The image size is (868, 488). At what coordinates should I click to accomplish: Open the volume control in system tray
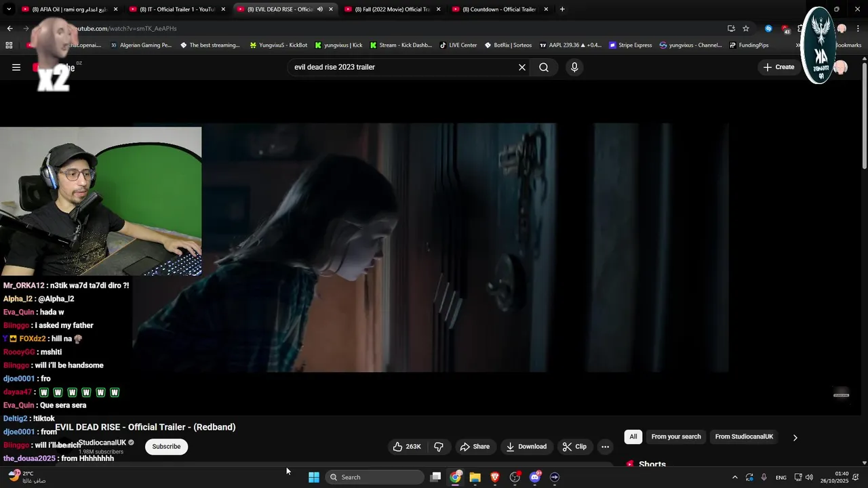click(809, 477)
